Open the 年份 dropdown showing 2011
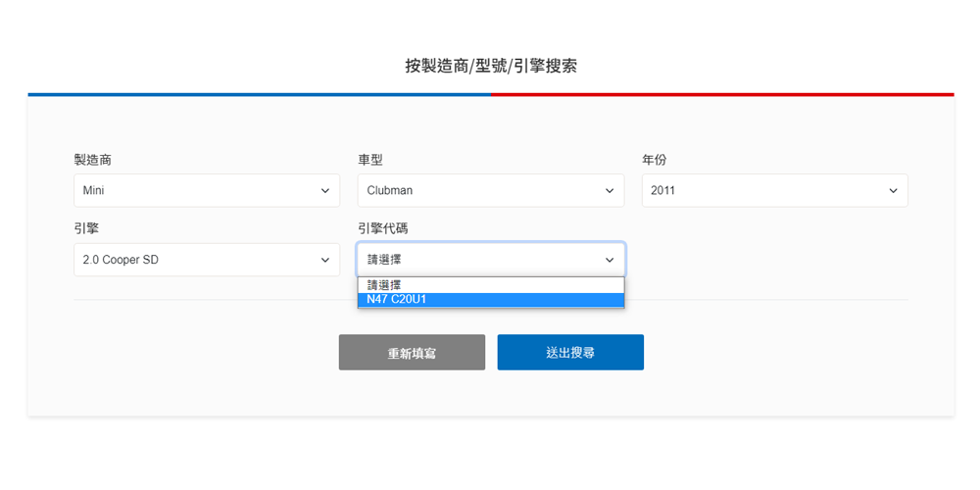Screen dimensions: 980x490 click(775, 191)
